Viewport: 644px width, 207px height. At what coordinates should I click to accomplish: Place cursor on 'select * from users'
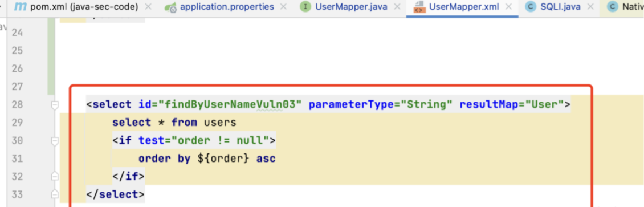pos(174,123)
